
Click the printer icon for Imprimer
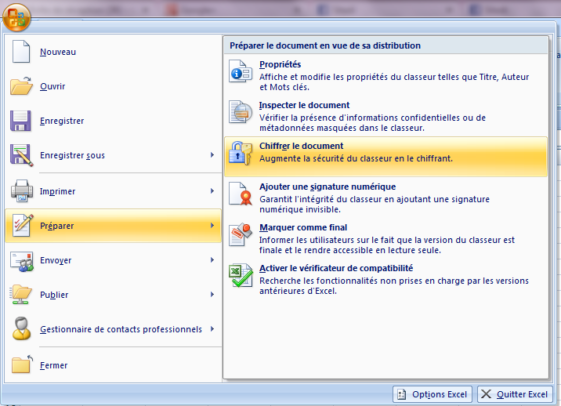point(22,191)
